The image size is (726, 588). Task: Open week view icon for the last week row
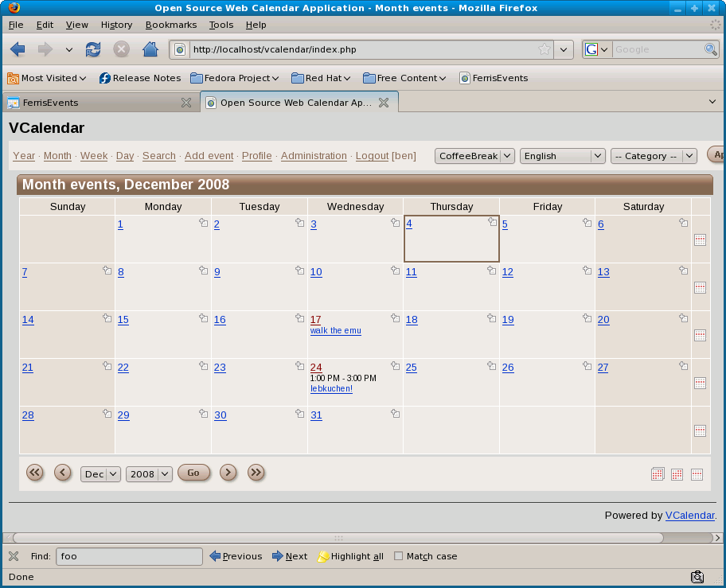700,430
